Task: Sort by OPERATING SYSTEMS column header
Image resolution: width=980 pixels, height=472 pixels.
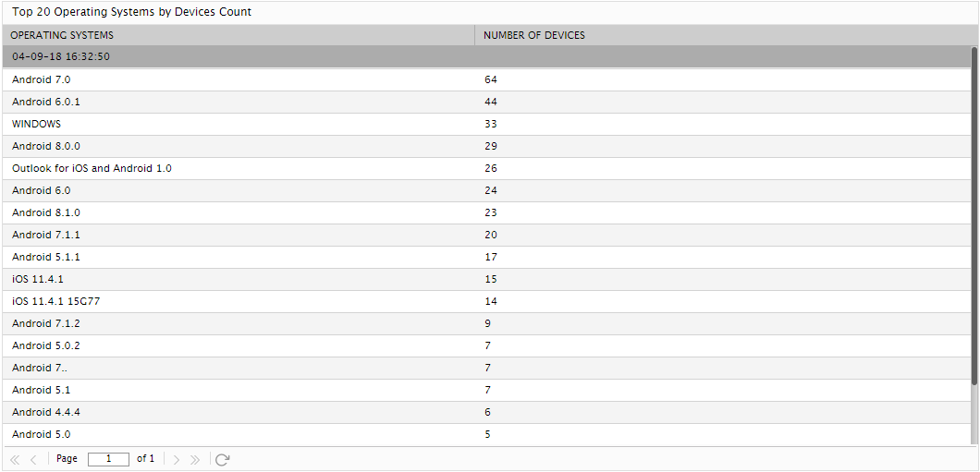Action: coord(239,35)
